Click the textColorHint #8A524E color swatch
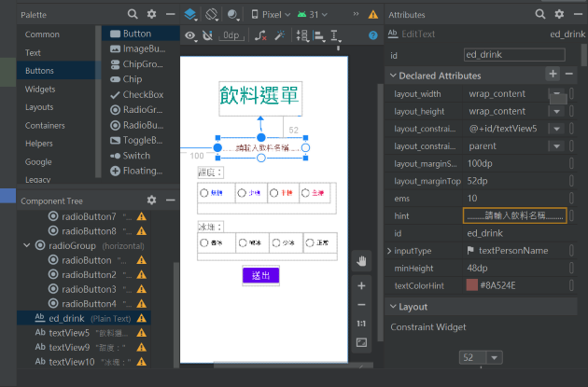588x387 pixels. click(x=471, y=285)
